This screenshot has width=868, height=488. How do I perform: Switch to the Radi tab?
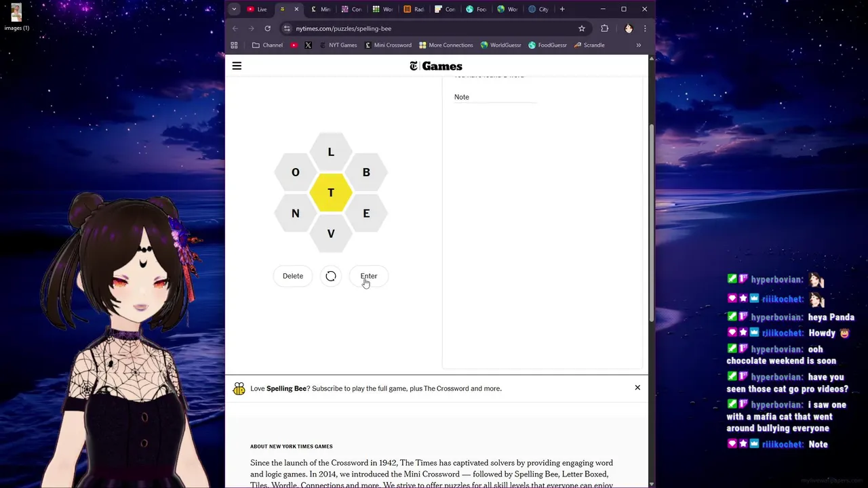tap(414, 9)
